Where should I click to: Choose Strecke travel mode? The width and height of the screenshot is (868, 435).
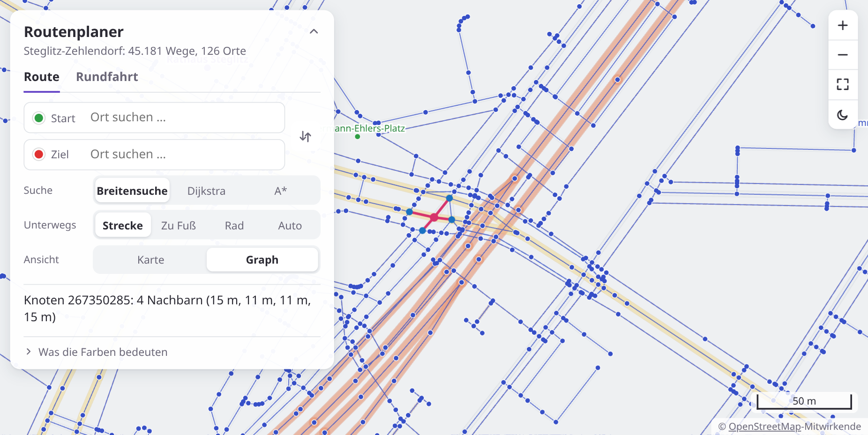[123, 225]
